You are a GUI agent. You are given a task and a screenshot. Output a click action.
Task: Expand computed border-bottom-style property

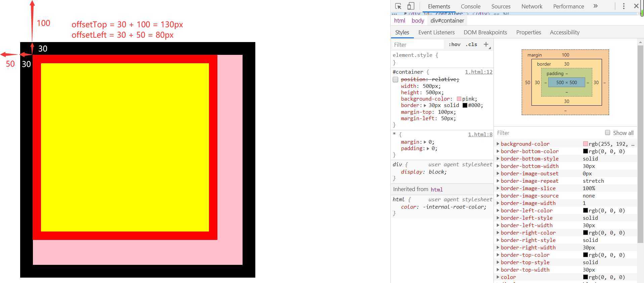pyautogui.click(x=498, y=158)
